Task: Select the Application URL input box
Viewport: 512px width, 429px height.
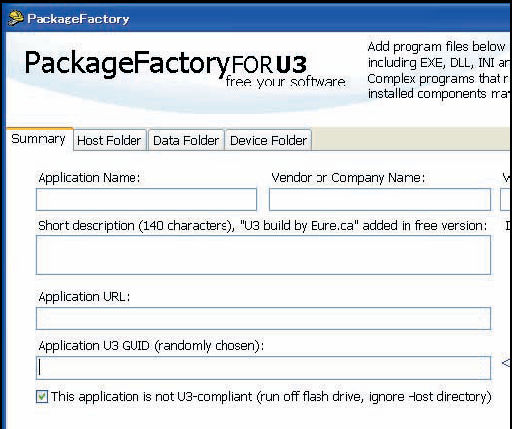Action: click(263, 318)
